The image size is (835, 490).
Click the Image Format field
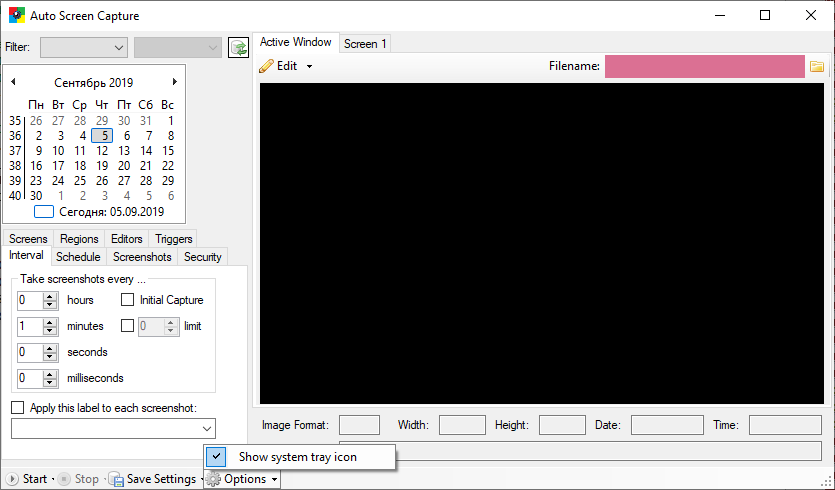click(x=359, y=425)
